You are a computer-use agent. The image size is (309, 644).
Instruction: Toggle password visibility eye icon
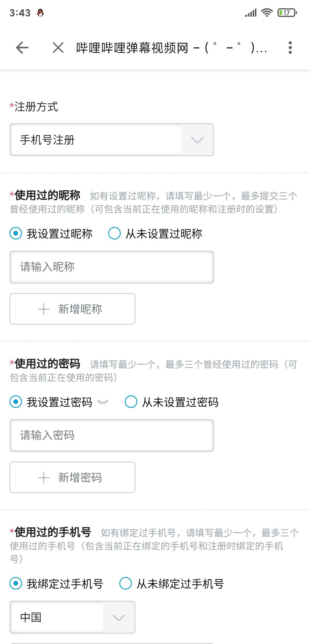103,402
